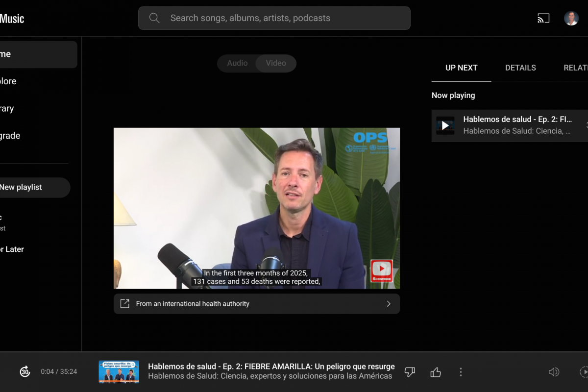Open the three-dot more actions menu

[461, 372]
